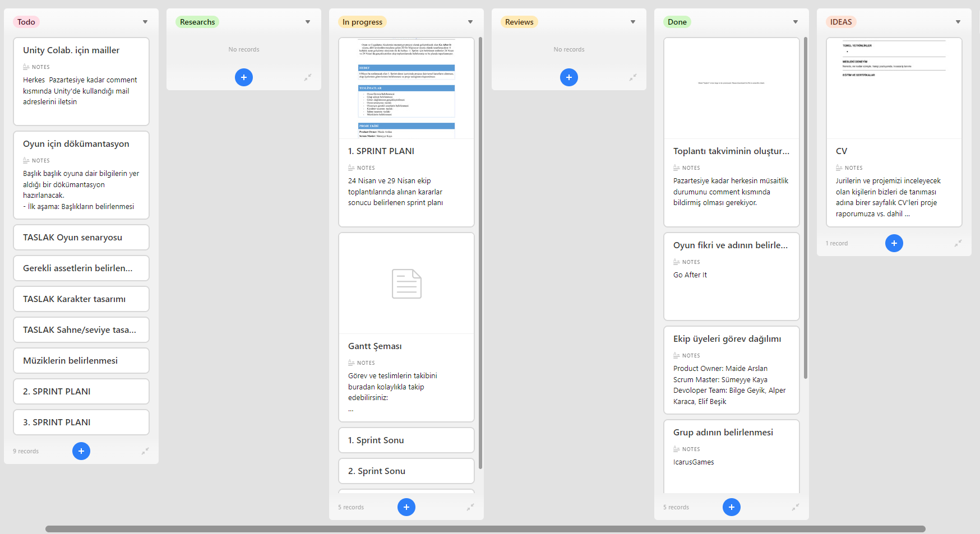980x534 pixels.
Task: Click the Go After It note text
Action: (690, 275)
